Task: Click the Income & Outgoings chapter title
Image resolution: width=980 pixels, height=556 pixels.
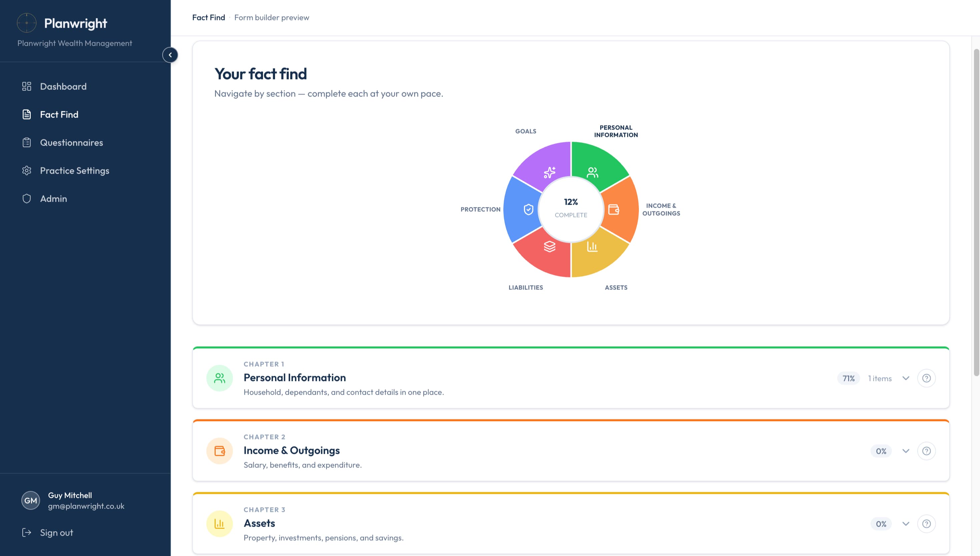Action: 291,450
